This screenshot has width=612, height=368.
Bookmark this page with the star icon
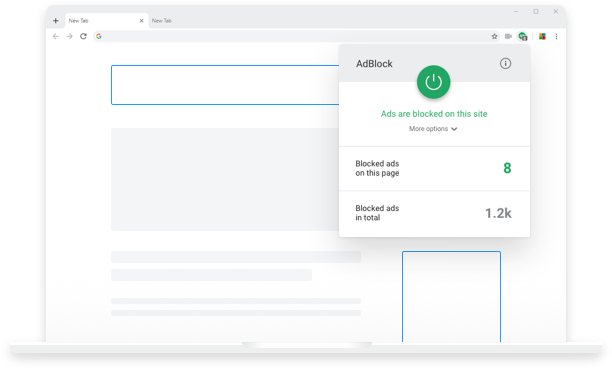(x=495, y=36)
